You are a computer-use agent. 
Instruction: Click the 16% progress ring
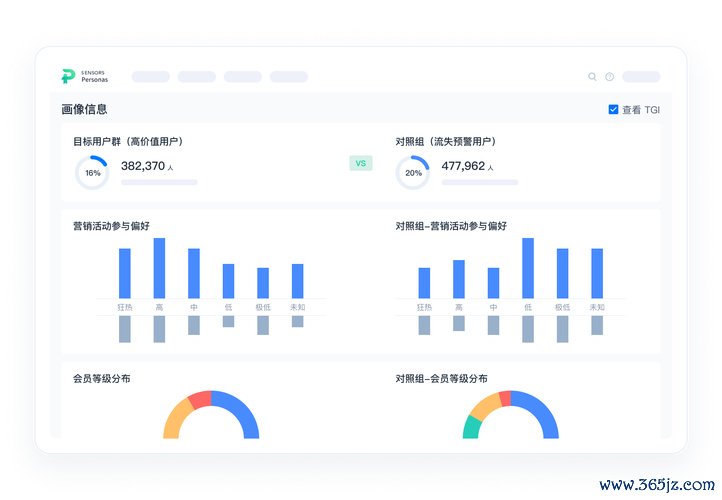coord(92,173)
